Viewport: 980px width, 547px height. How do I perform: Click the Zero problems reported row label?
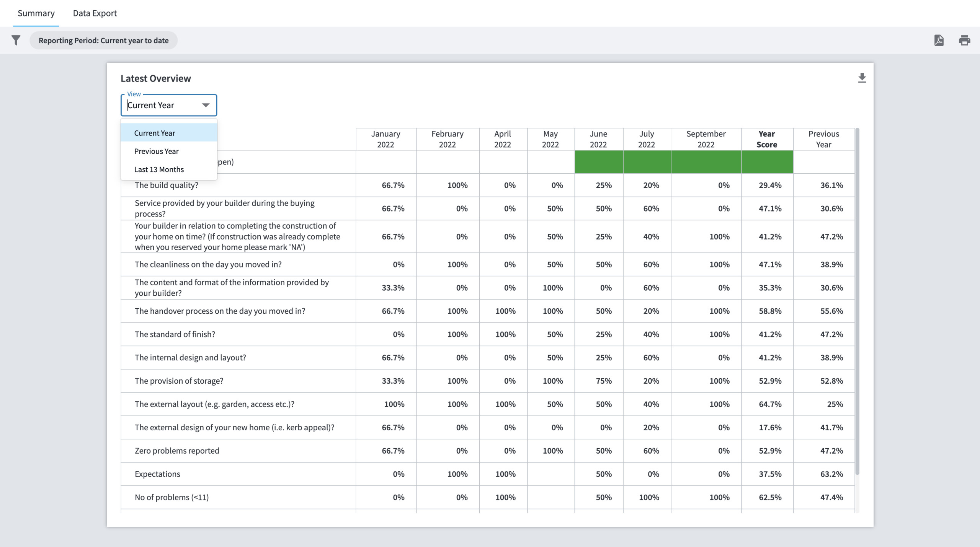click(177, 451)
